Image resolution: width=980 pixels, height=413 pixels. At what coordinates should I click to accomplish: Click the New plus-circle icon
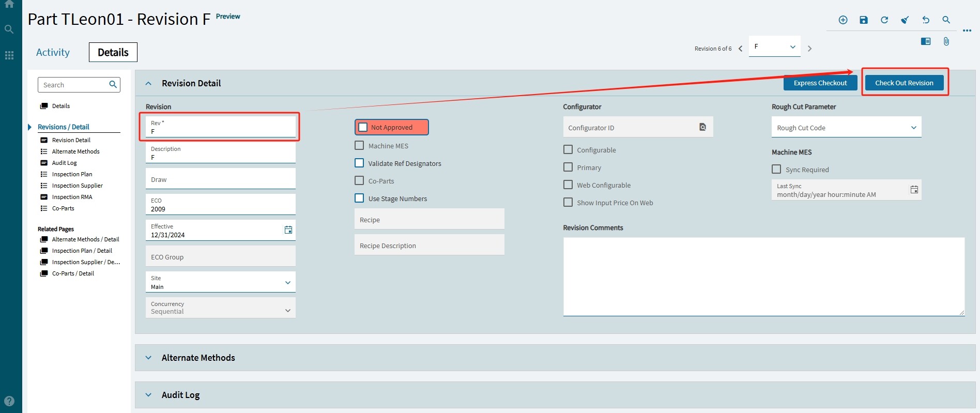(843, 20)
